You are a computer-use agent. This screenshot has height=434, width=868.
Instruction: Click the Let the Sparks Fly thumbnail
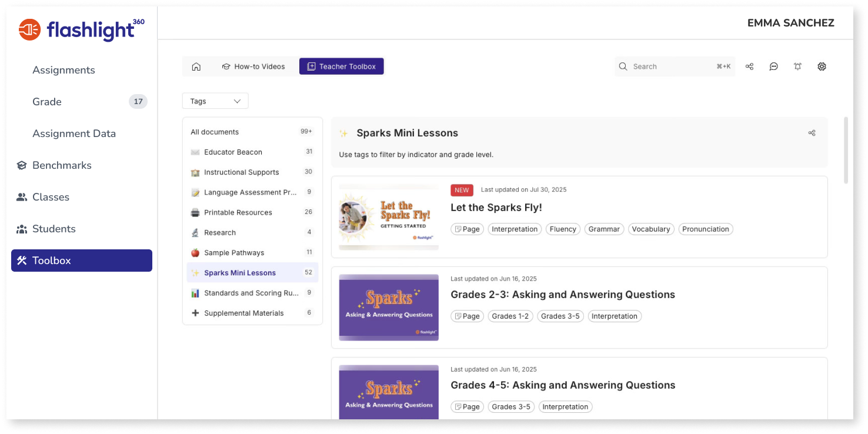[x=389, y=217]
